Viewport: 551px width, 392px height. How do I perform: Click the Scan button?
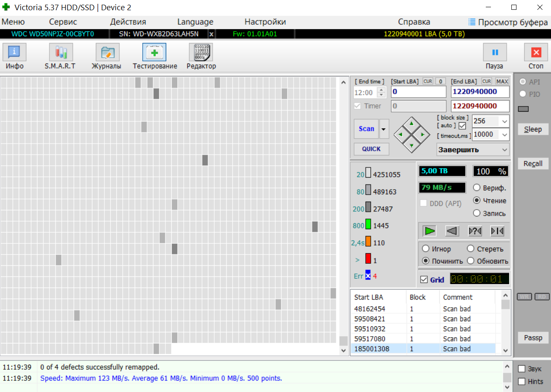tap(366, 129)
